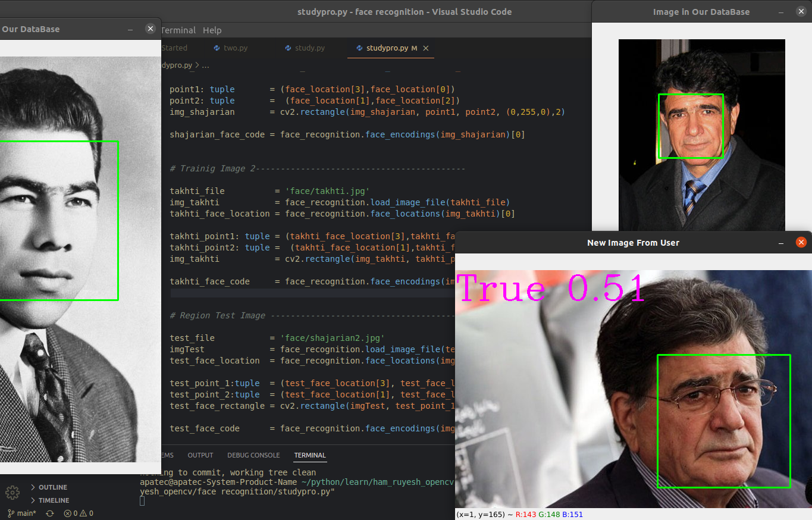Viewport: 812px width, 520px height.
Task: Click the warnings counter icon in the status bar
Action: pyautogui.click(x=84, y=513)
